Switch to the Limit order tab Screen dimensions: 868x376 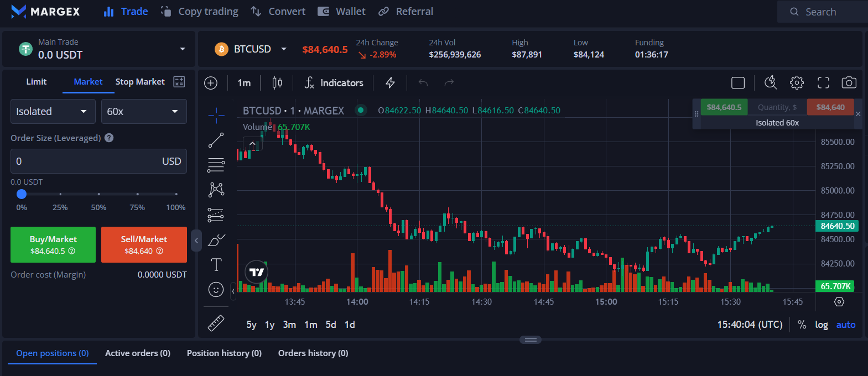coord(37,82)
